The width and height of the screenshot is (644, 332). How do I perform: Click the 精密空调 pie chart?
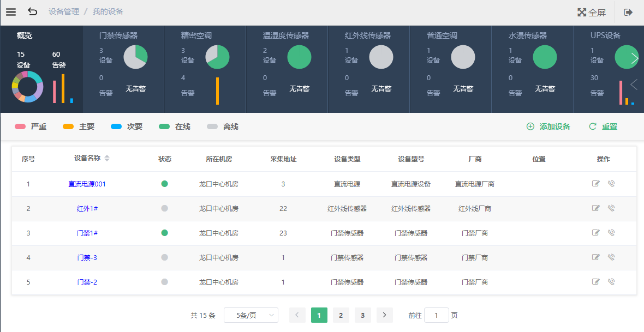[217, 57]
